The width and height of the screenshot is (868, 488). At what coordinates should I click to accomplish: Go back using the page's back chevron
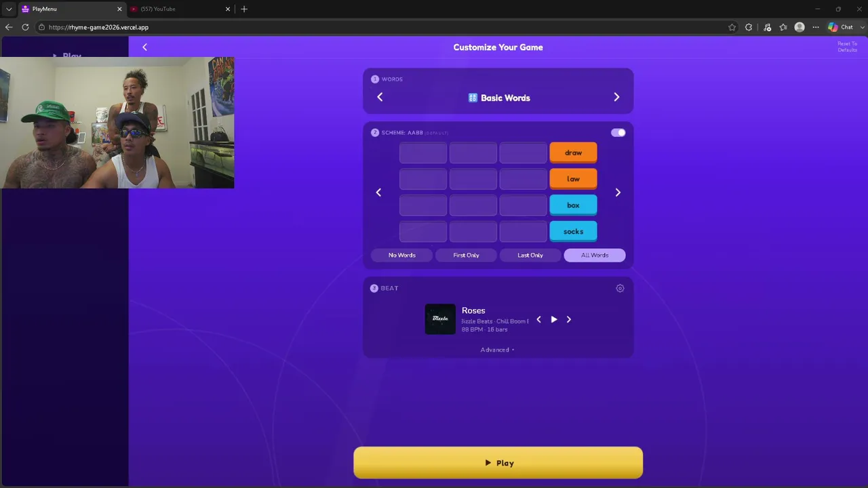coord(144,47)
